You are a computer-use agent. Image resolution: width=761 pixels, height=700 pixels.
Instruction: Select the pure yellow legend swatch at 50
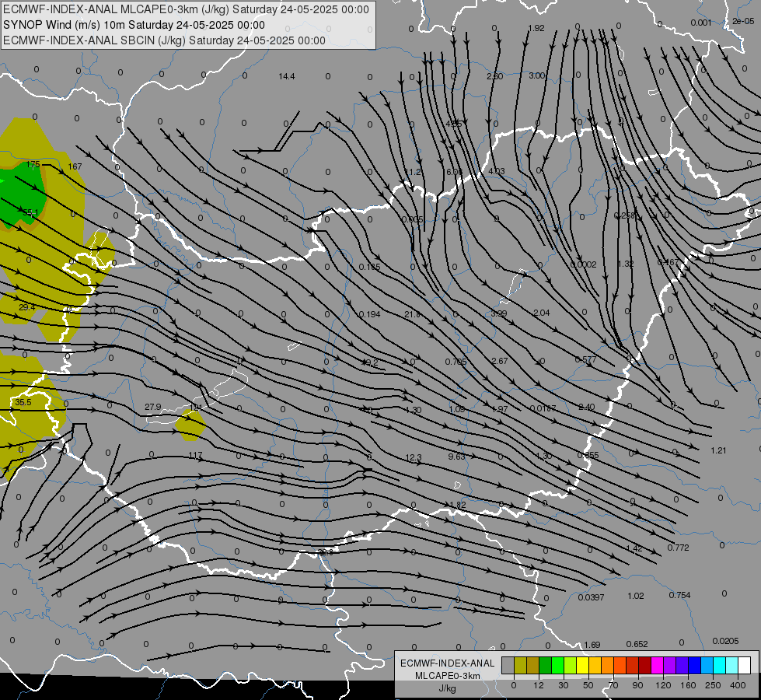pyautogui.click(x=582, y=666)
